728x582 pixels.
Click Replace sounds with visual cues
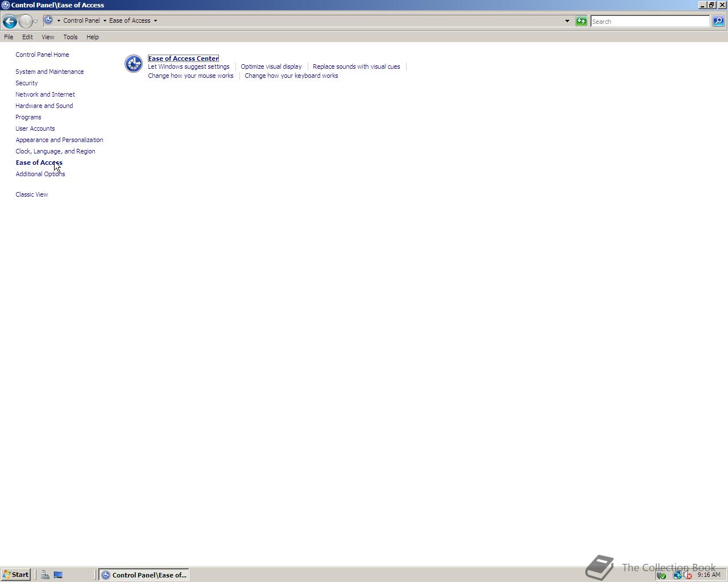[357, 66]
